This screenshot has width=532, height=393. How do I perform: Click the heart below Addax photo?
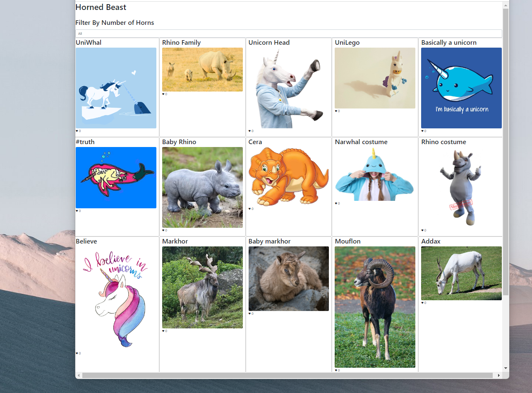[x=422, y=303]
